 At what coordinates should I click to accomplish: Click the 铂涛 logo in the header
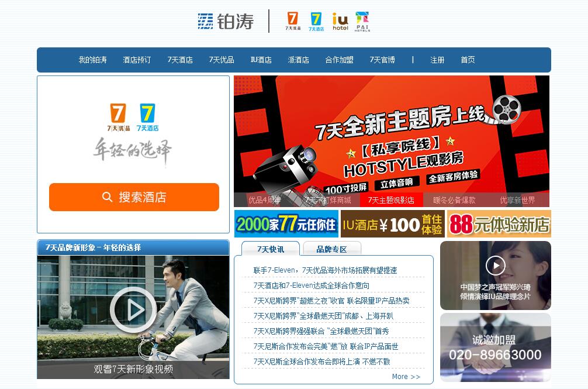(x=226, y=22)
